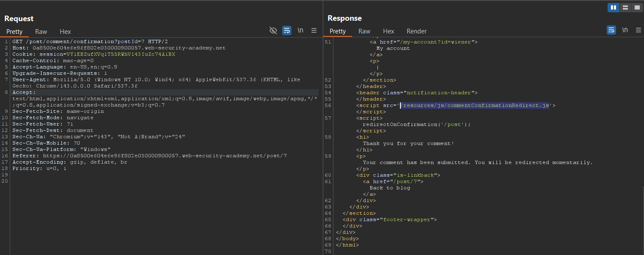The width and height of the screenshot is (644, 255).
Task: Click the closing </body> tag line
Action: coord(347,239)
